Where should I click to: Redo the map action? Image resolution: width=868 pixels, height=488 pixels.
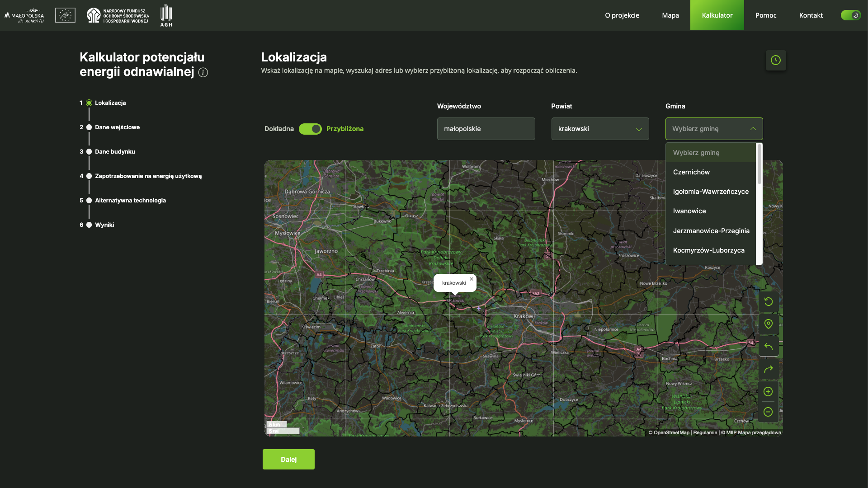768,369
